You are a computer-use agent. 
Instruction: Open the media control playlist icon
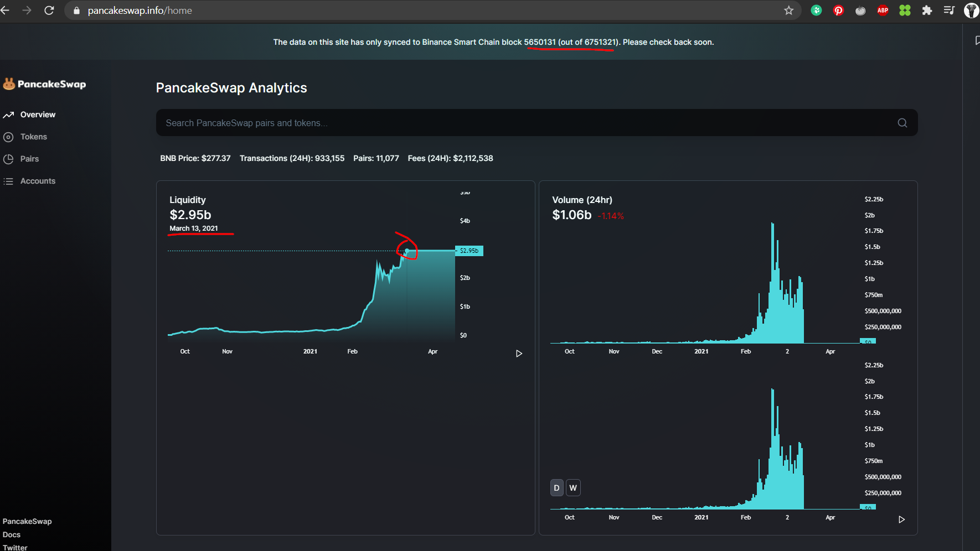(x=949, y=10)
